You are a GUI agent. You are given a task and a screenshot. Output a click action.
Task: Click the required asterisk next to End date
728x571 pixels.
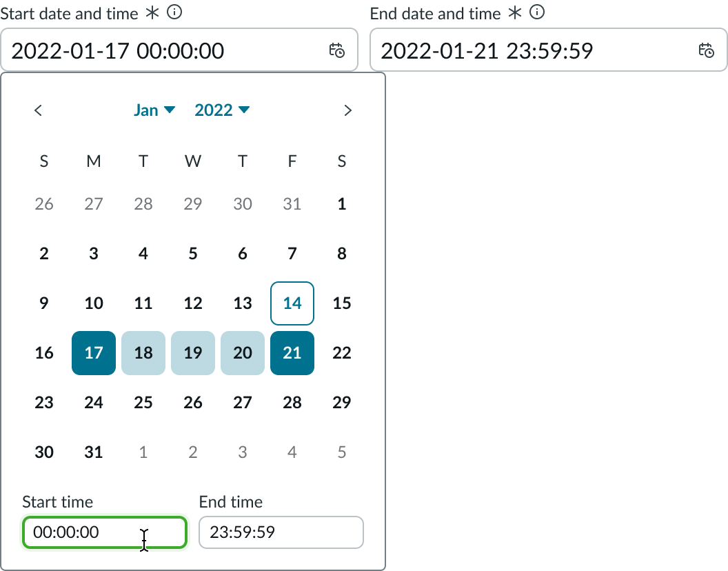pos(515,11)
